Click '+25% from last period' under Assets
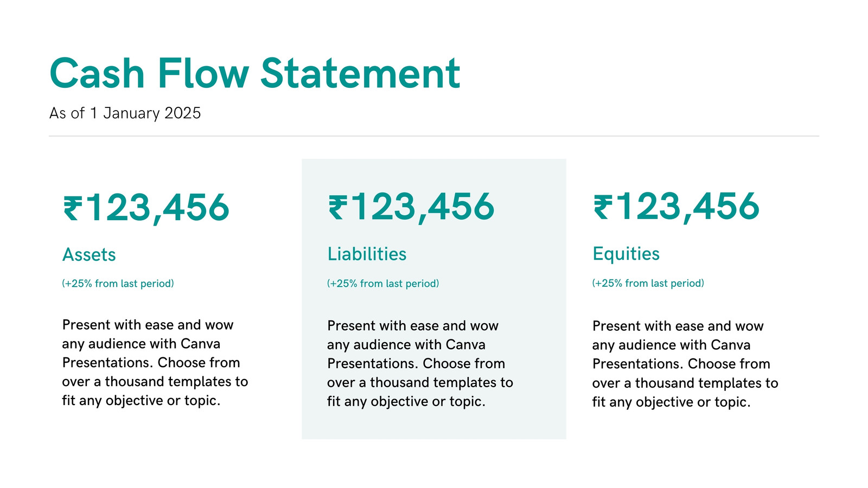The image size is (868, 488). (x=118, y=284)
